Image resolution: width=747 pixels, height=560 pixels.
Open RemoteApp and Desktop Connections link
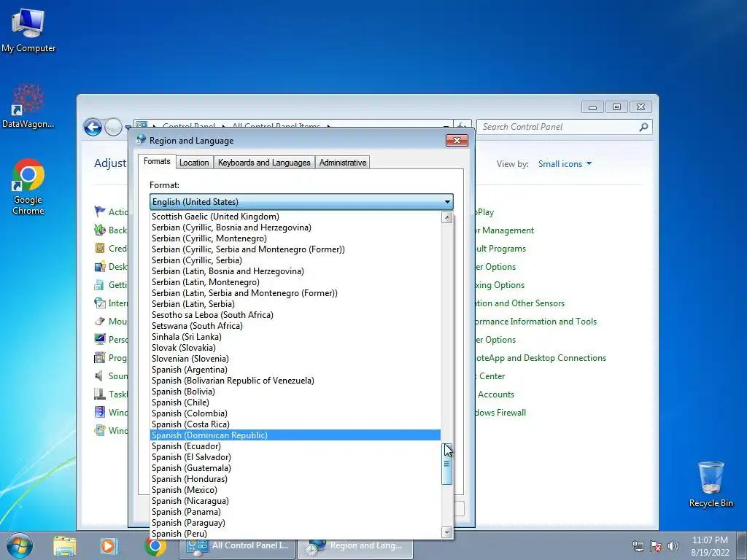coord(541,357)
